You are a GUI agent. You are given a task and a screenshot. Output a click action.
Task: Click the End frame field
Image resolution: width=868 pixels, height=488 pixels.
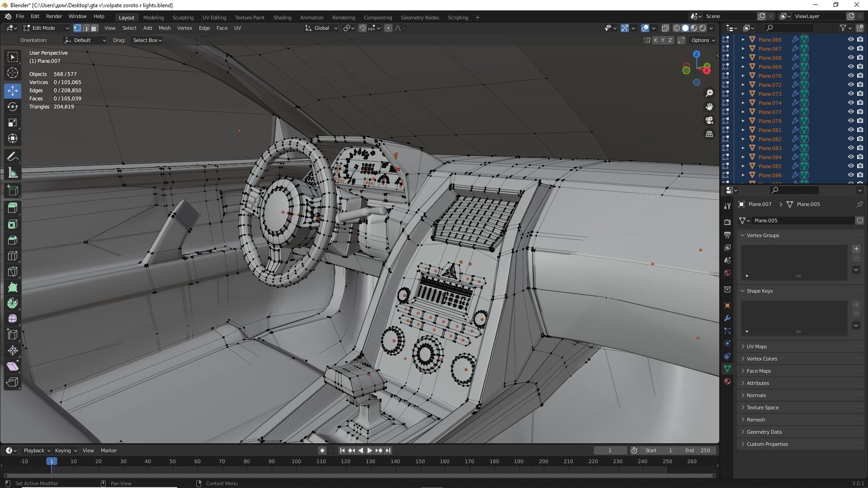698,450
